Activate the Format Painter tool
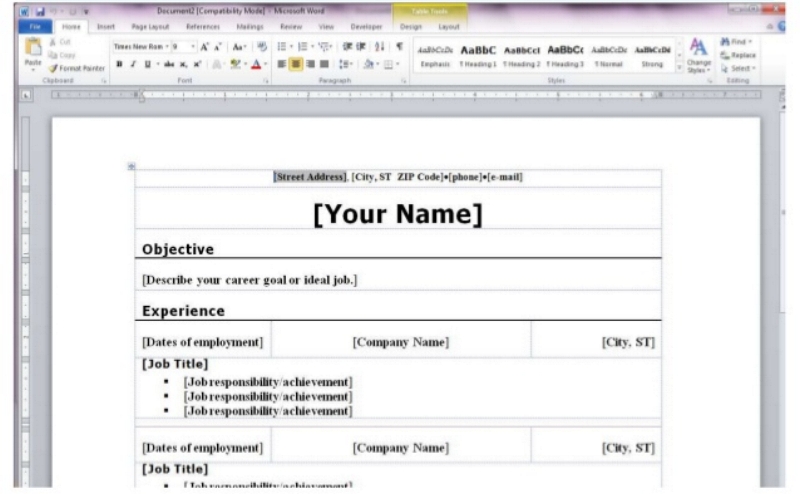Image resolution: width=800 pixels, height=494 pixels. tap(77, 68)
